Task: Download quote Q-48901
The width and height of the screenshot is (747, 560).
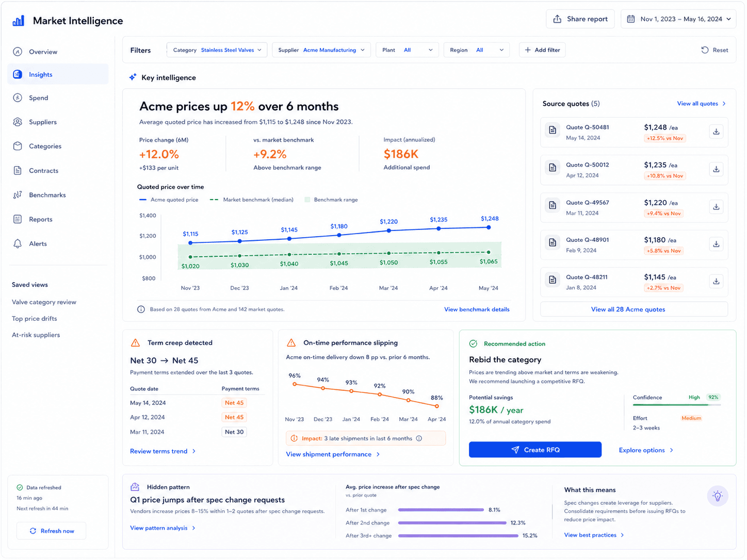Action: coord(716,244)
